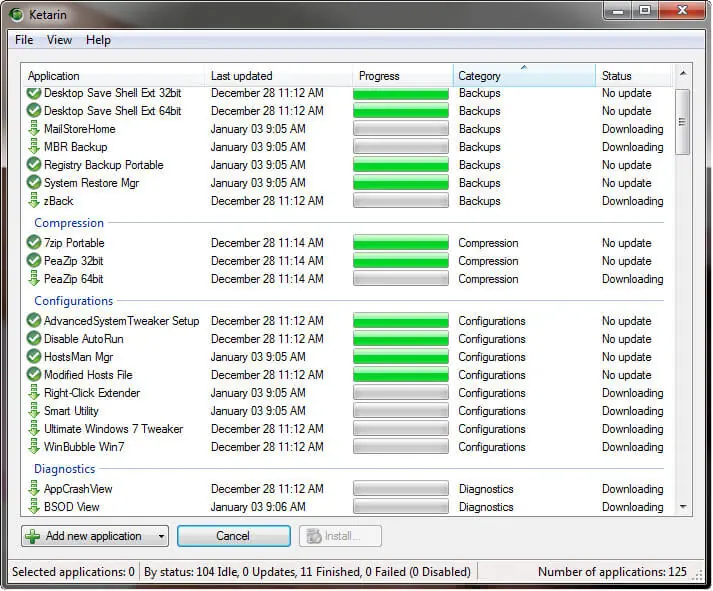Select the MBR Backup row name
713x591 pixels.
tap(75, 147)
